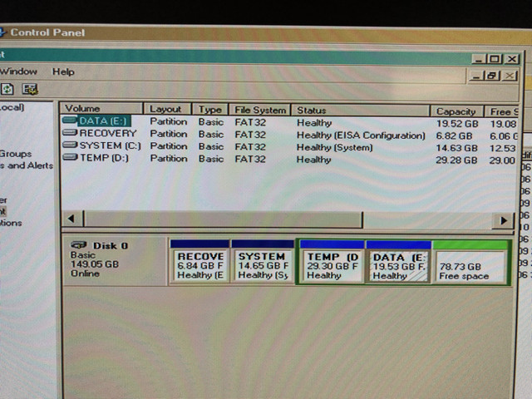Click the Free Space column header
Image resolution: width=532 pixels, height=399 pixels.
tap(502, 112)
